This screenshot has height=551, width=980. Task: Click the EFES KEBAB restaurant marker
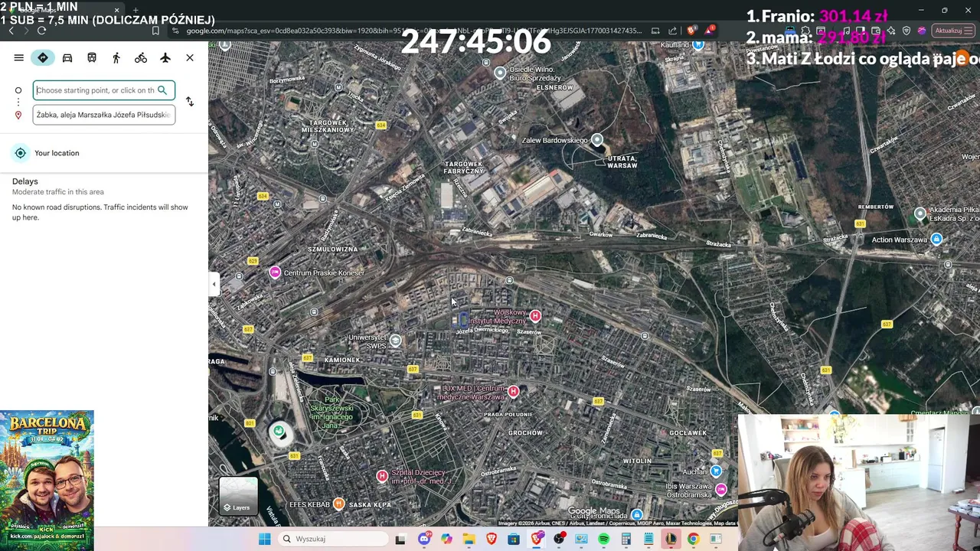(x=338, y=504)
